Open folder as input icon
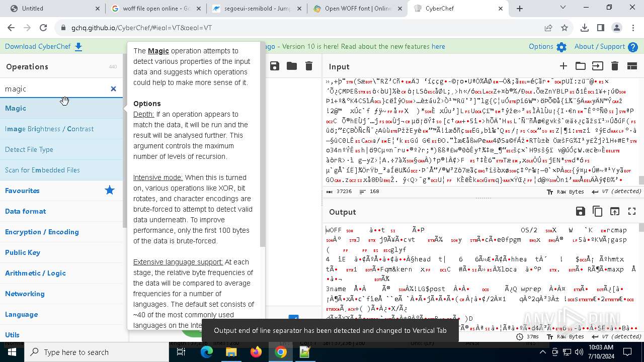This screenshot has width=644, height=362. click(581, 66)
